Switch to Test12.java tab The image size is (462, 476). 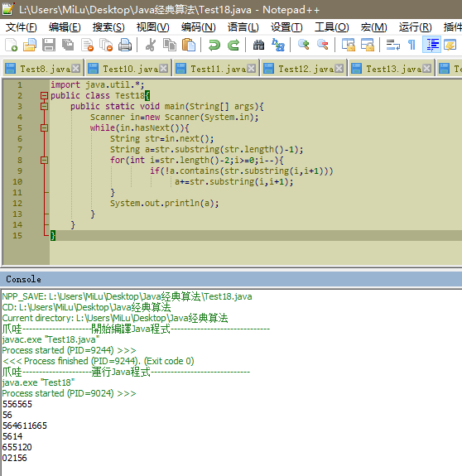pos(303,69)
